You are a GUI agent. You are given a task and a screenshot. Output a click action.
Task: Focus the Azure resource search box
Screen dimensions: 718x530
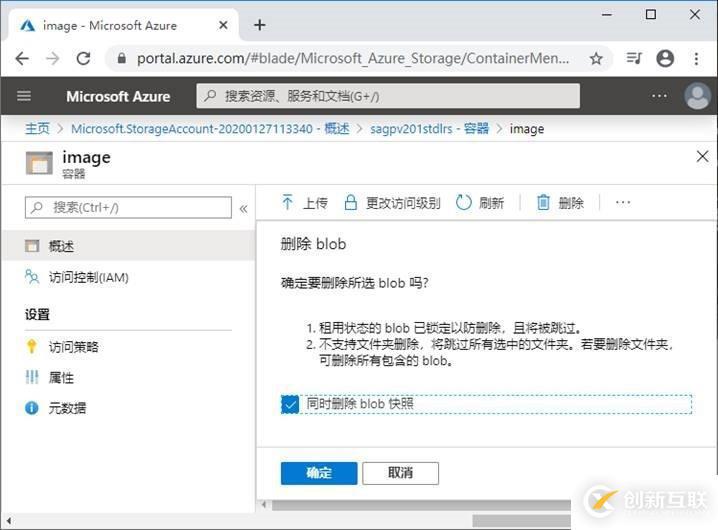coord(388,96)
